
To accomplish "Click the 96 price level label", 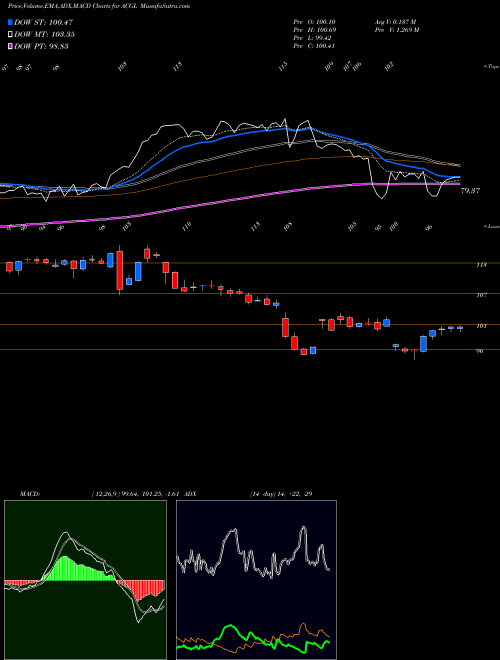I will [480, 351].
